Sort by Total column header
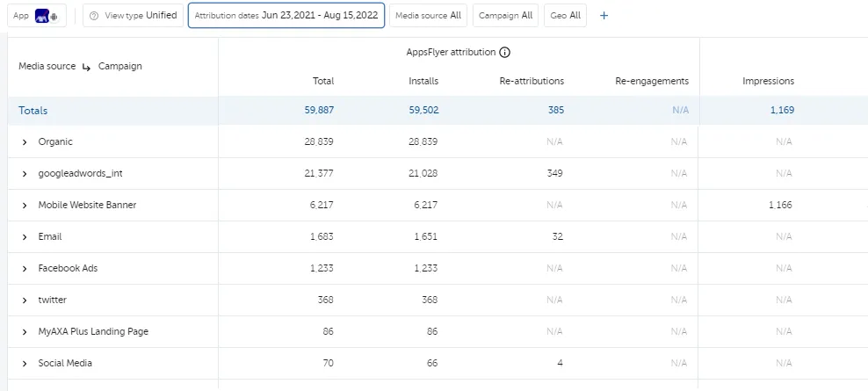The image size is (868, 391). click(323, 81)
